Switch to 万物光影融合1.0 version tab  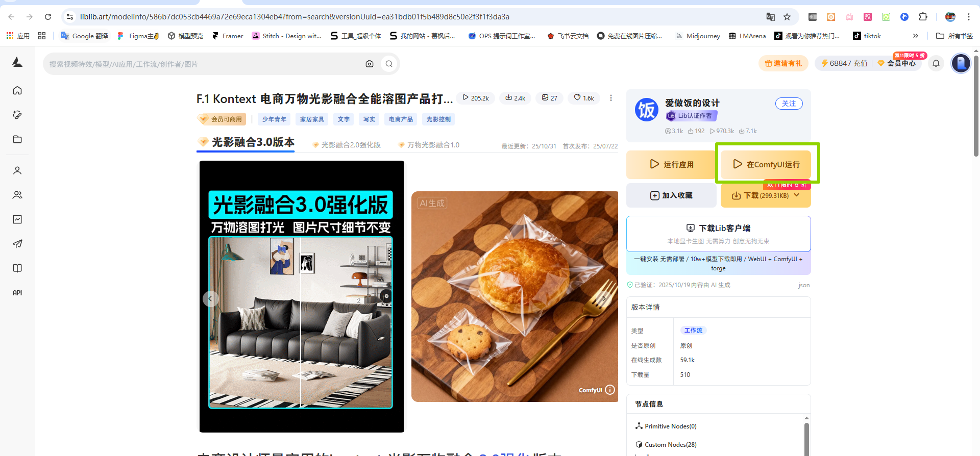(x=433, y=145)
